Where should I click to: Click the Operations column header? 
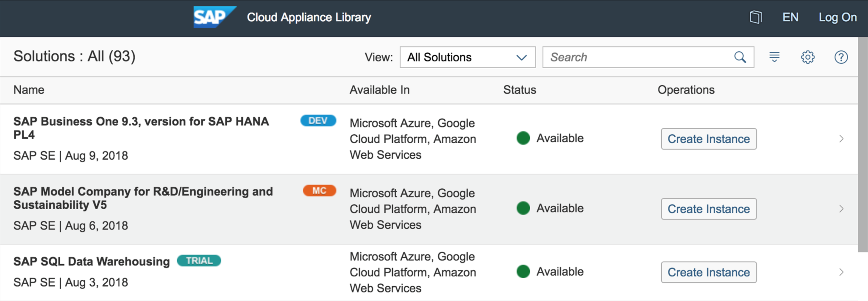pos(686,90)
